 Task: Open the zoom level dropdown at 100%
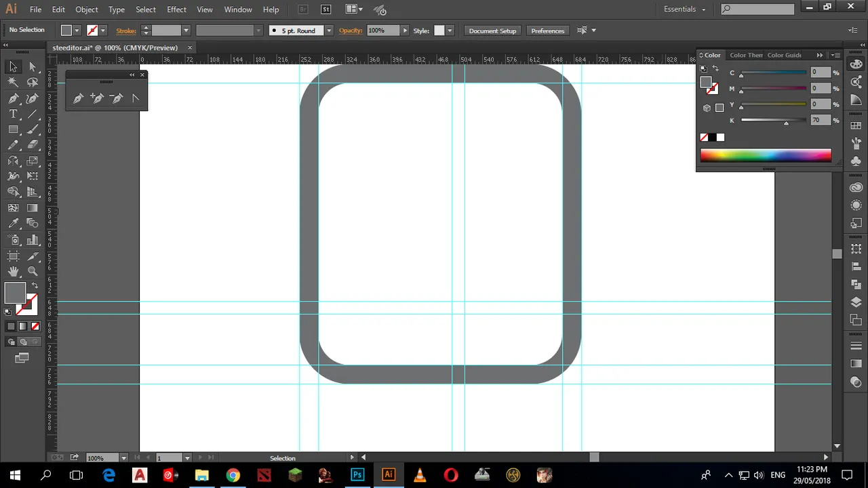pyautogui.click(x=123, y=458)
